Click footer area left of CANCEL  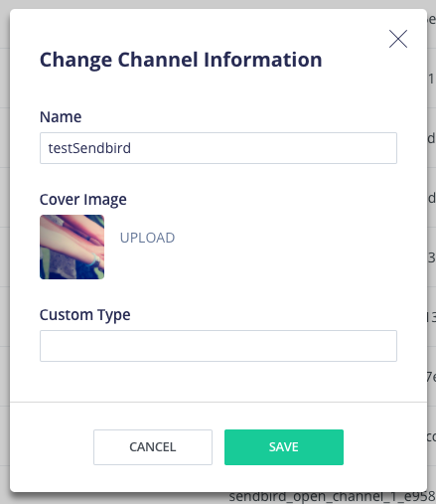[x=52, y=447]
